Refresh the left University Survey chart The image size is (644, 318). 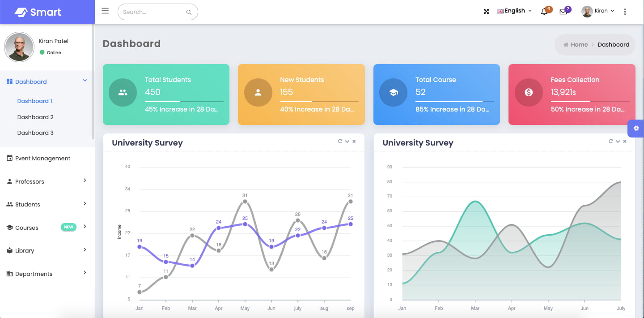(339, 141)
